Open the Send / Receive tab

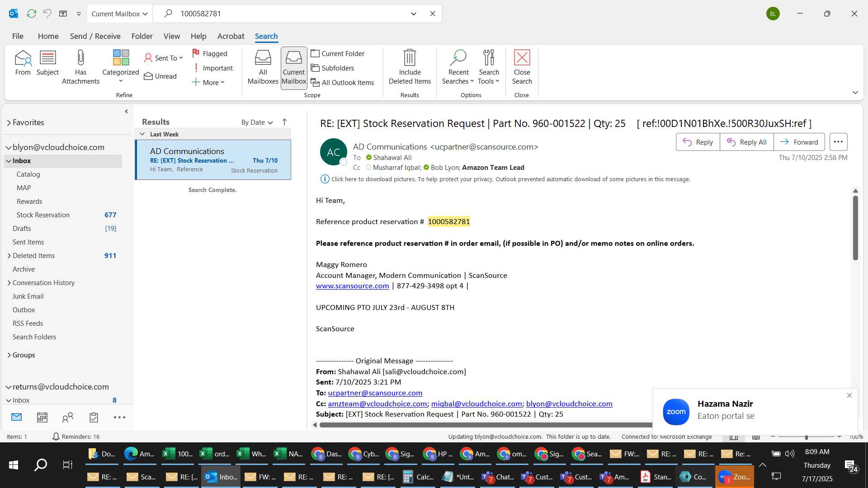pos(95,36)
